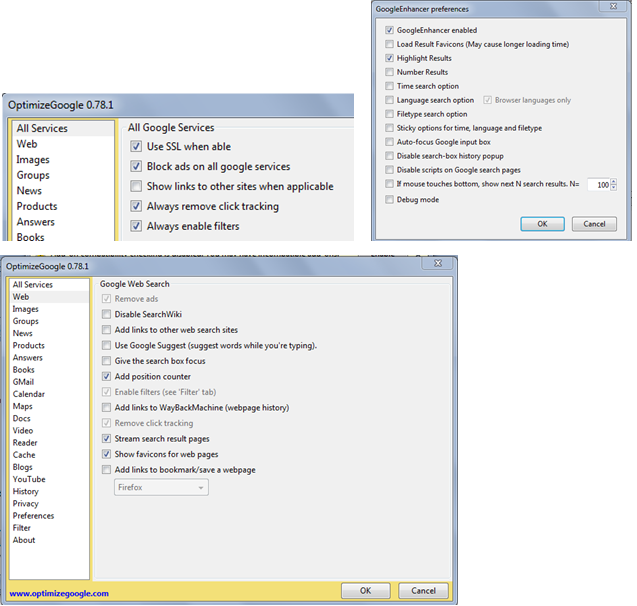
Task: Open GMail settings category
Action: click(x=49, y=382)
